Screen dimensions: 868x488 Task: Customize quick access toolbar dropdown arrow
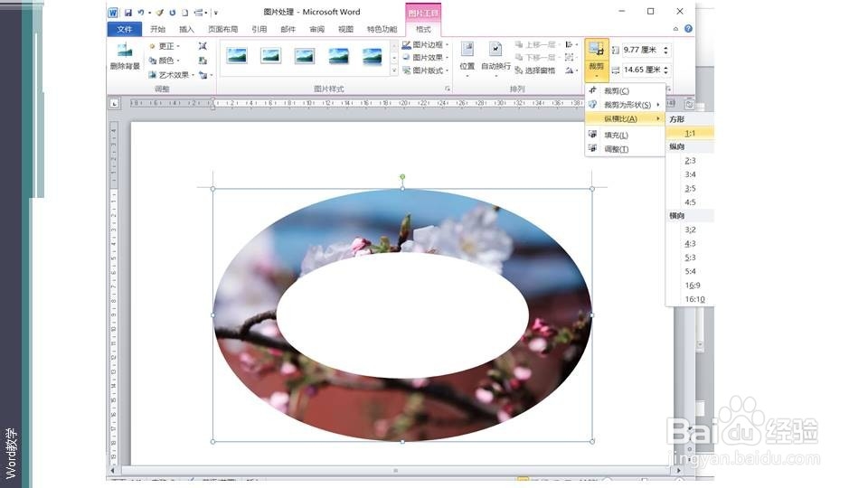coord(216,12)
